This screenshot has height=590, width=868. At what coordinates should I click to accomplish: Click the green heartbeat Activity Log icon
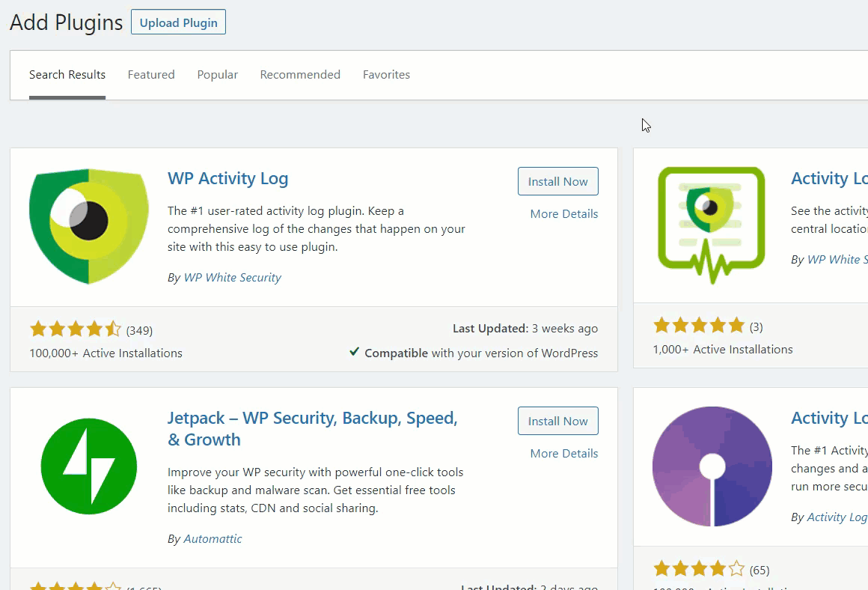[712, 225]
